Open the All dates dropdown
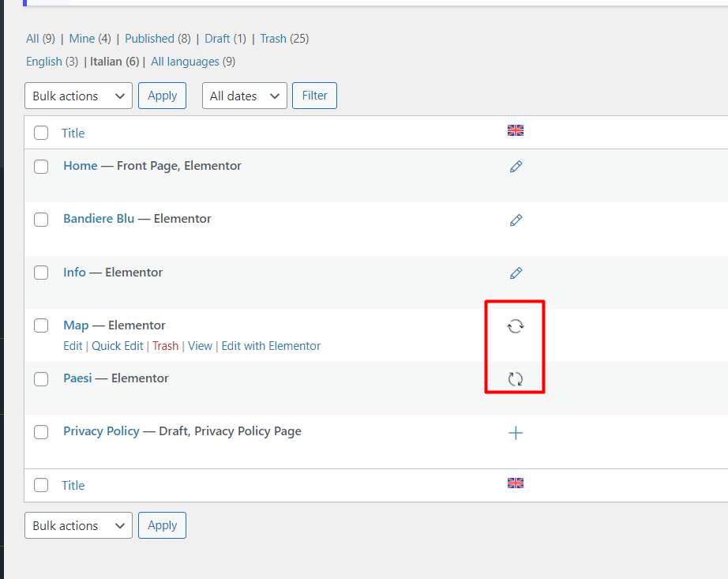The height and width of the screenshot is (579, 728). tap(245, 96)
